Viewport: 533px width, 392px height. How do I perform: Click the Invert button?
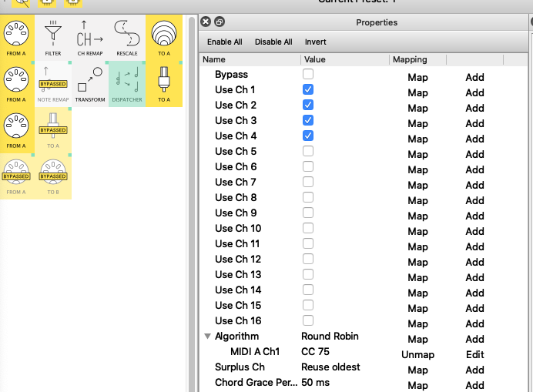(315, 42)
